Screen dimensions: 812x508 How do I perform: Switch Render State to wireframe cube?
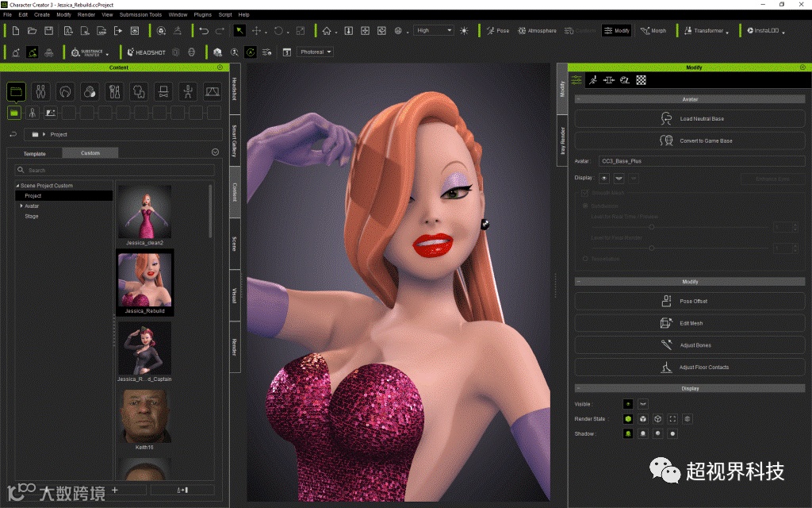657,419
